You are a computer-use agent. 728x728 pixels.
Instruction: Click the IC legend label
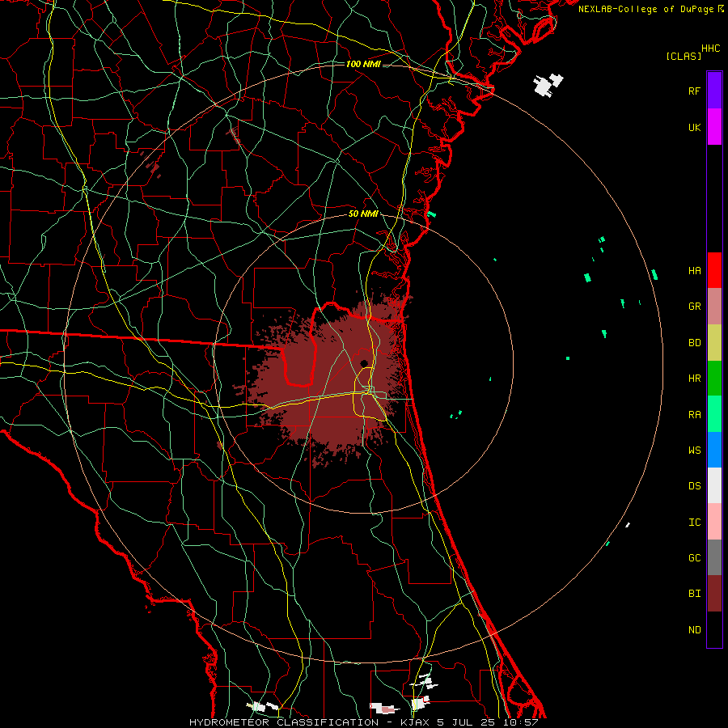point(694,522)
